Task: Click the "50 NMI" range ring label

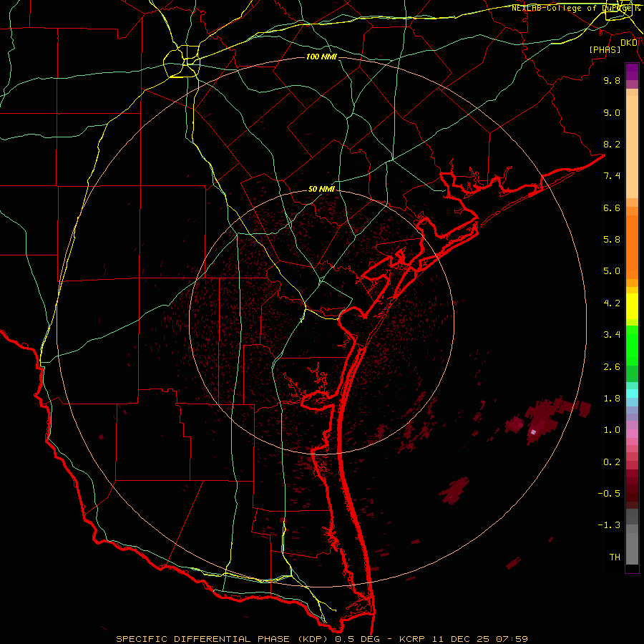Action: pos(321,189)
